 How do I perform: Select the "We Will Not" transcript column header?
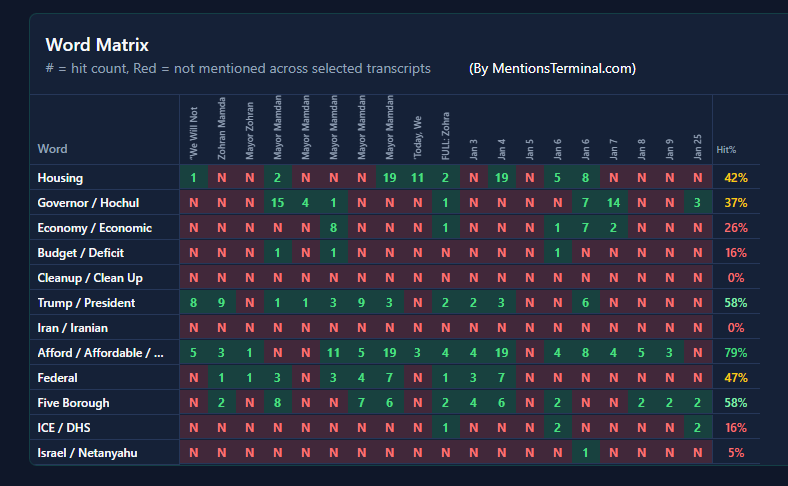pos(193,133)
